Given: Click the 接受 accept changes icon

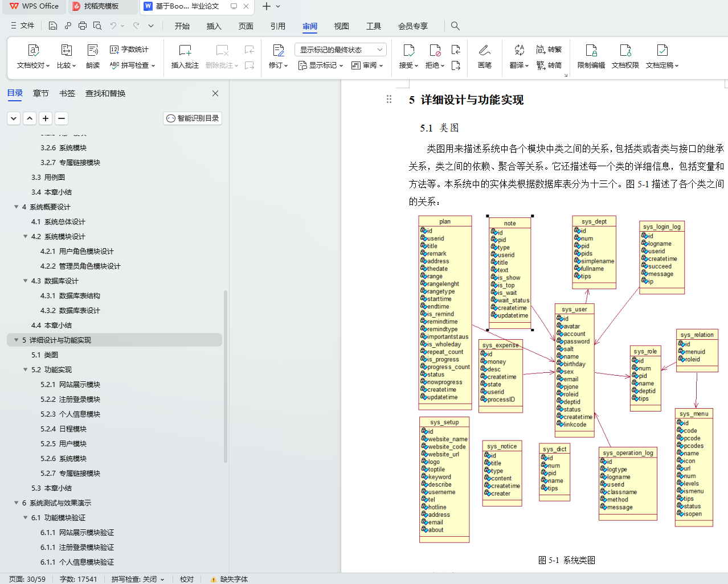Looking at the screenshot, I should [408, 50].
